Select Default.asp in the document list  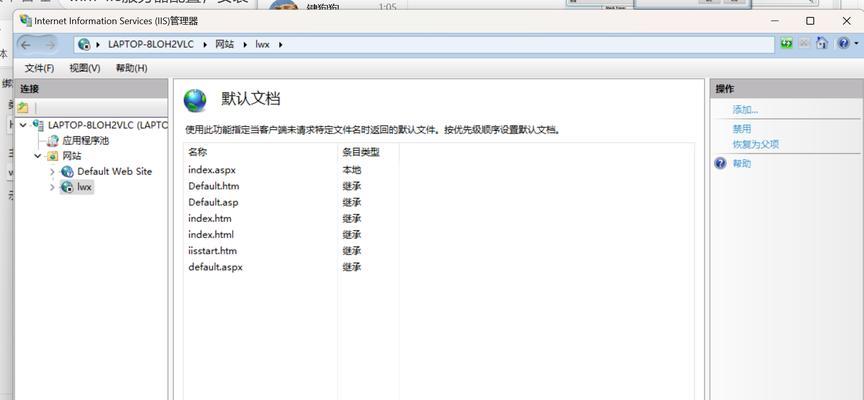(213, 202)
